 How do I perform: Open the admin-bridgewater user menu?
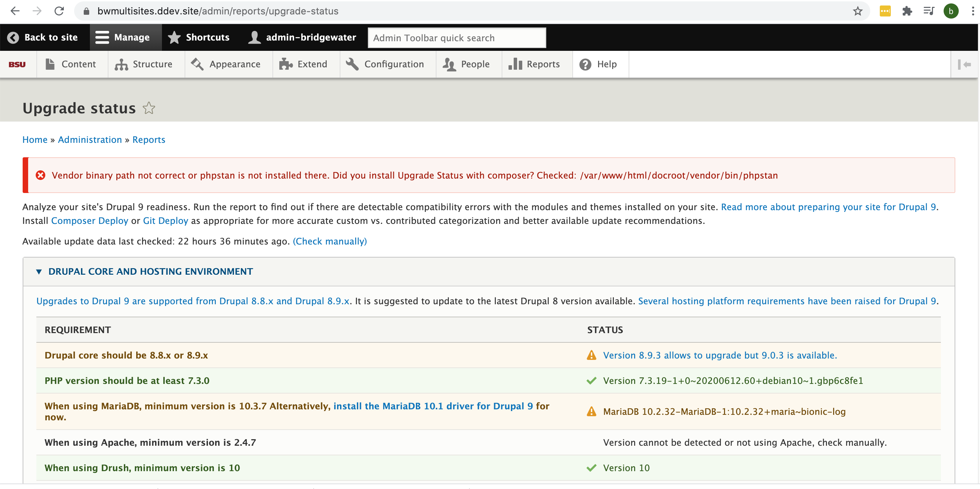(x=302, y=37)
